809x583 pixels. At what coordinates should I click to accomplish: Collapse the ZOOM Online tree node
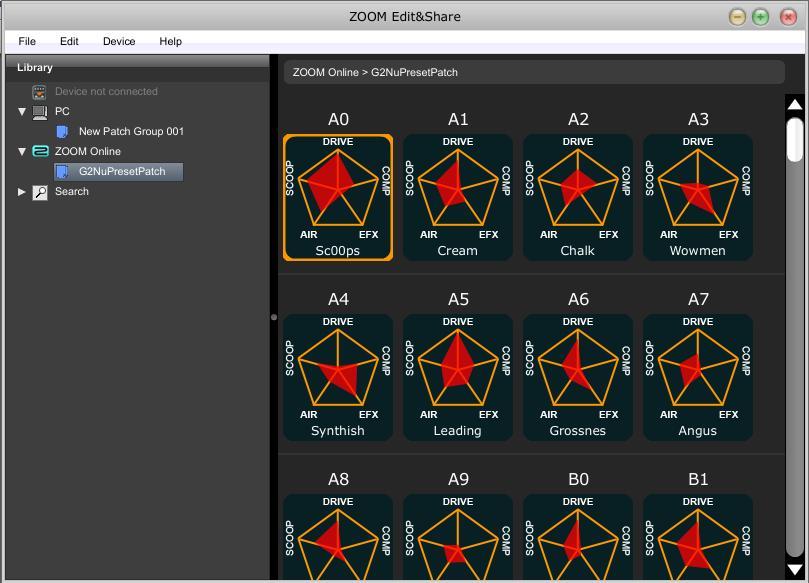(x=22, y=152)
